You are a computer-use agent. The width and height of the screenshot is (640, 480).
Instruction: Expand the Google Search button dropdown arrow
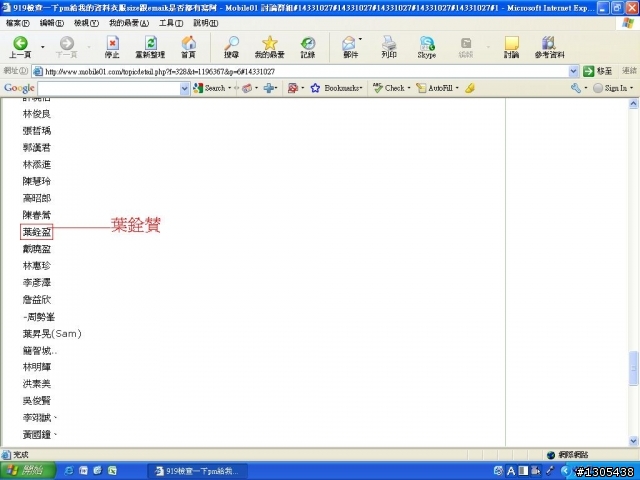tap(229, 88)
